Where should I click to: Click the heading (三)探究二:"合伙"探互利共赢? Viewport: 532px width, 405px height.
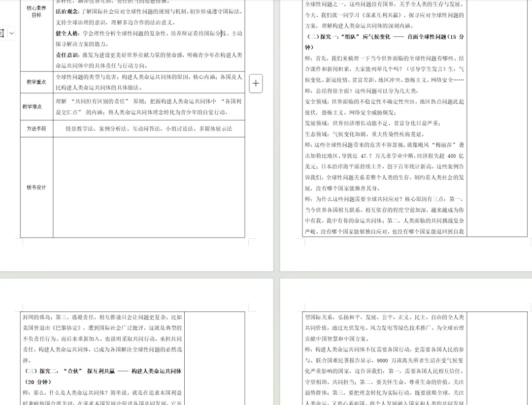pyautogui.click(x=102, y=371)
